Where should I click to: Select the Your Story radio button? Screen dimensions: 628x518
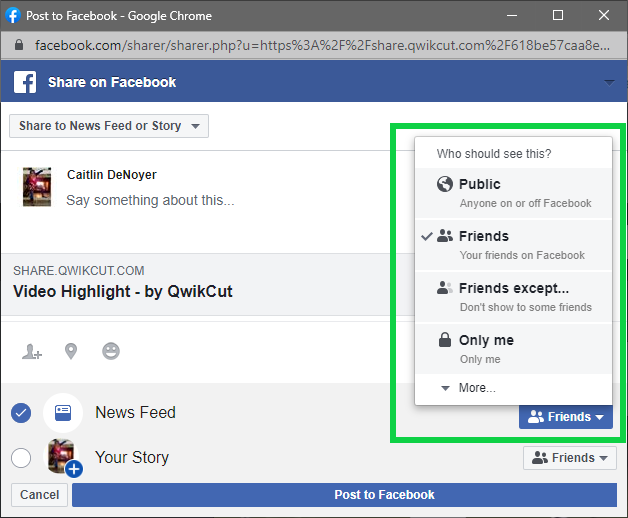(21, 458)
